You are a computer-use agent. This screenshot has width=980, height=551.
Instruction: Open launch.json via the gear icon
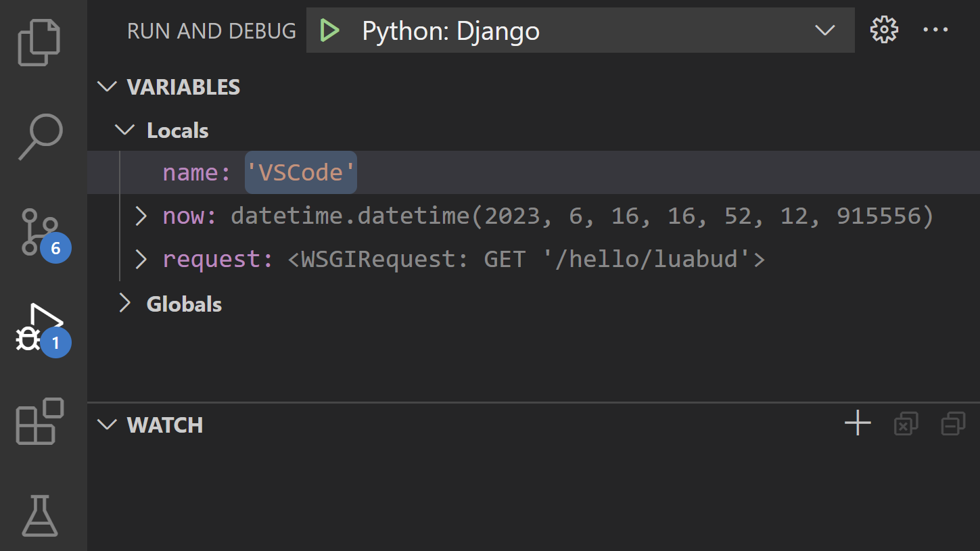[883, 29]
